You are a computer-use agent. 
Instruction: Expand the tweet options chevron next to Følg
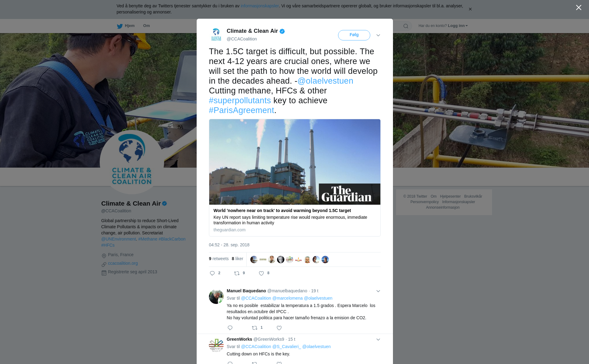(378, 35)
